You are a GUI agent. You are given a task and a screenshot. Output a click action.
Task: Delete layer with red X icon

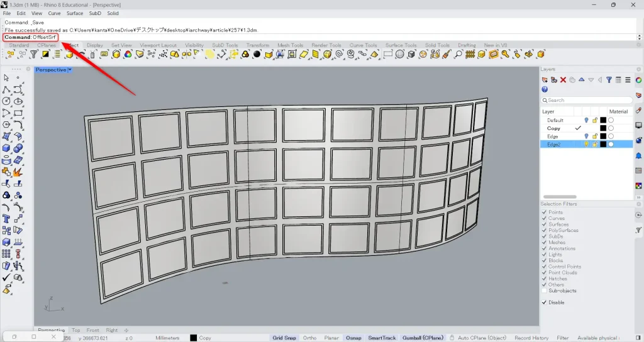[563, 80]
